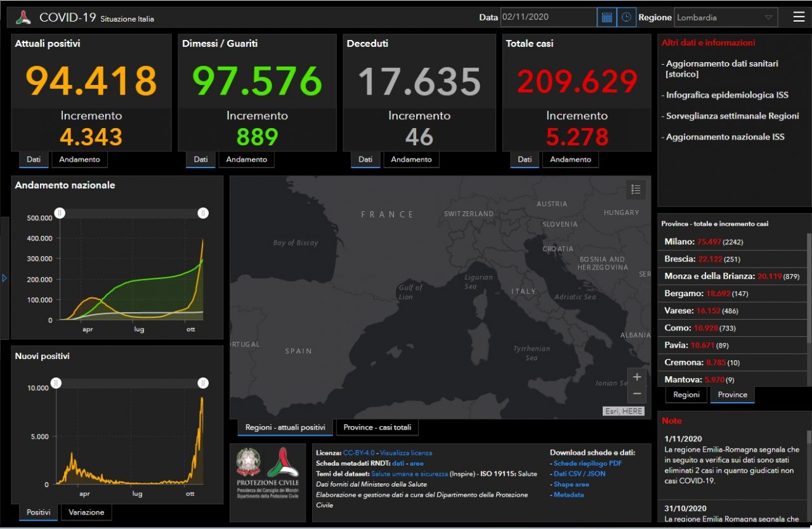Download the Dati CSV / JSON
812x529 pixels.
pos(579,474)
